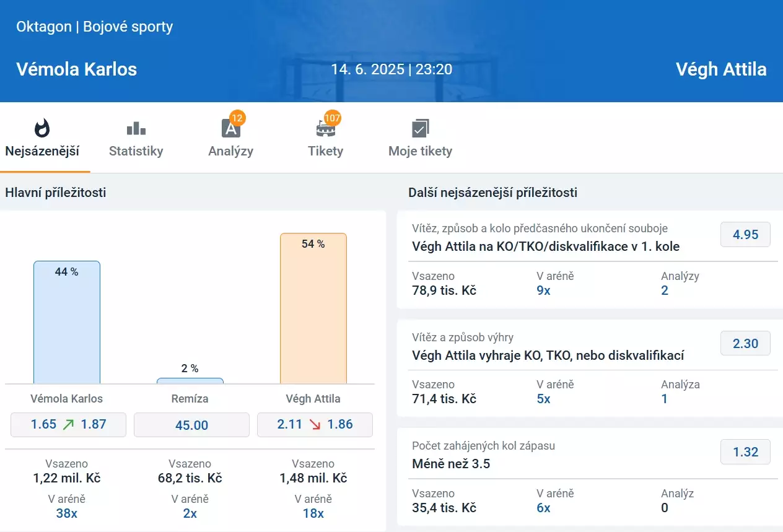The height and width of the screenshot is (532, 783).
Task: Click the Analýzy icon with badge 12
Action: 230,128
